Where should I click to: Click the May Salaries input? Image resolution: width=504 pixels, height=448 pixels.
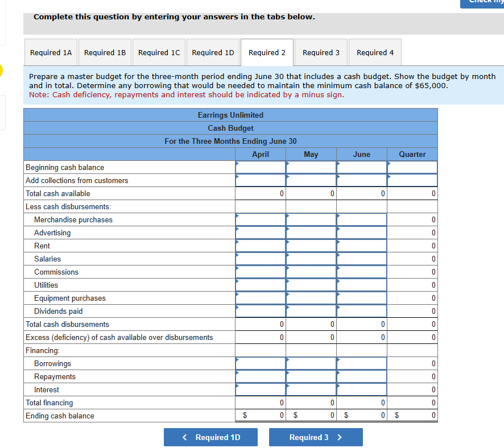click(311, 259)
